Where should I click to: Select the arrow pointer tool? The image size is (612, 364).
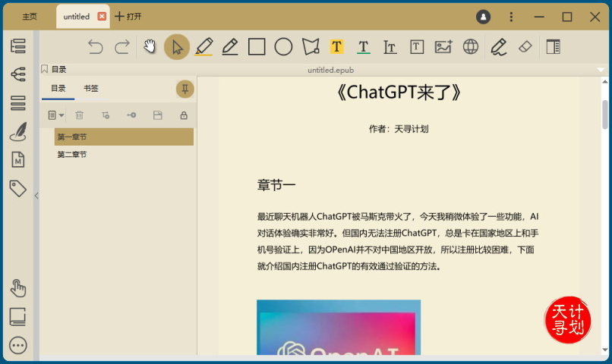coord(177,47)
